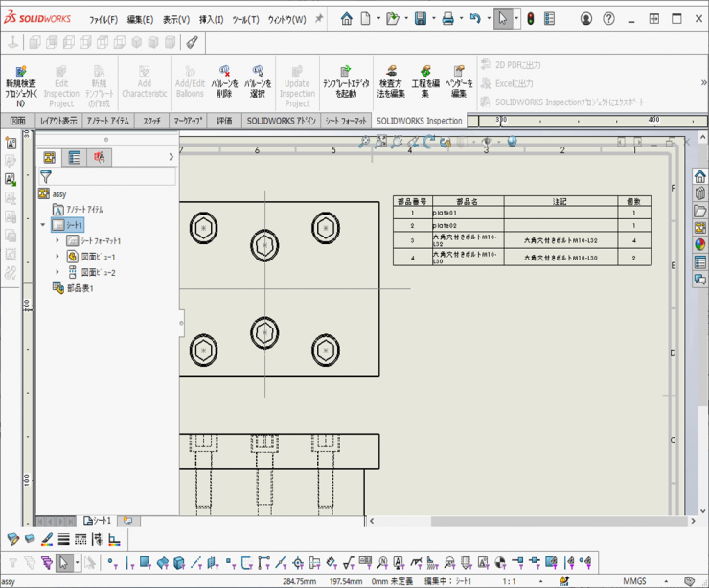Open the MMGS unit system selector
This screenshot has height=588, width=709.
pyautogui.click(x=636, y=580)
